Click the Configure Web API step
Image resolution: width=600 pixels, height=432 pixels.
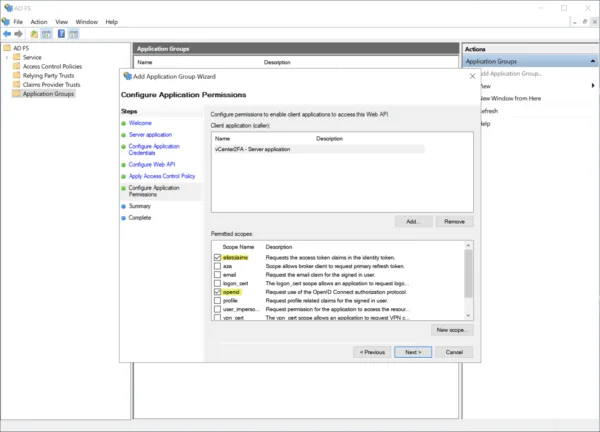152,165
